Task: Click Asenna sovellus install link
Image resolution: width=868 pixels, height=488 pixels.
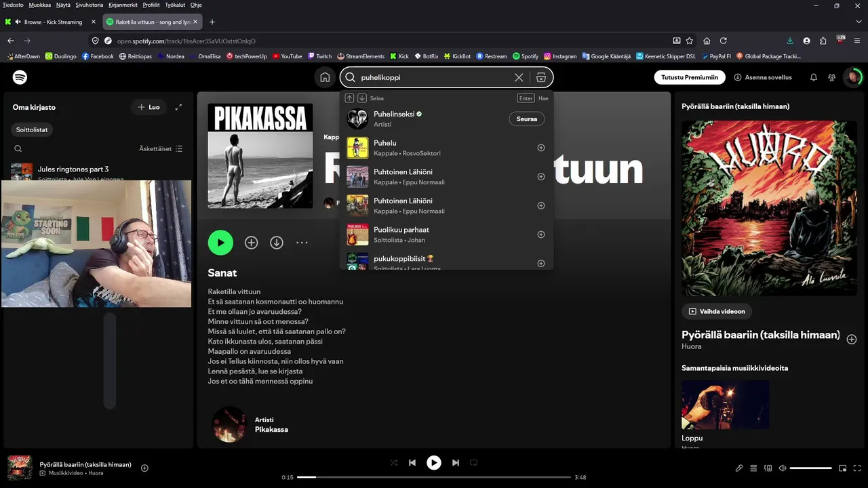Action: tap(763, 77)
